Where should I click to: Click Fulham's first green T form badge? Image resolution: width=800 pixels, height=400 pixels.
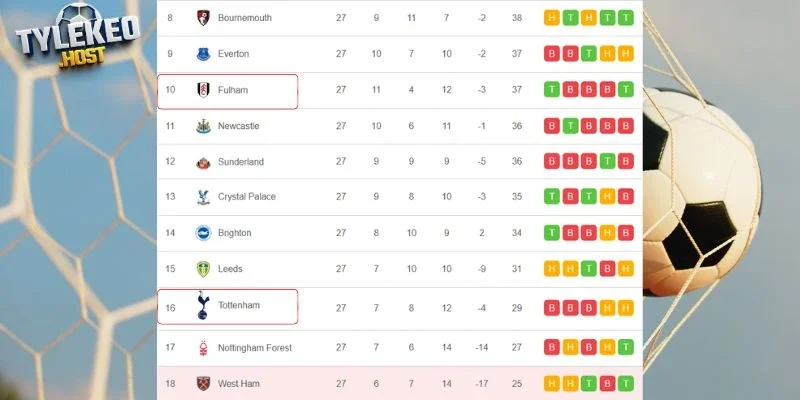(552, 90)
